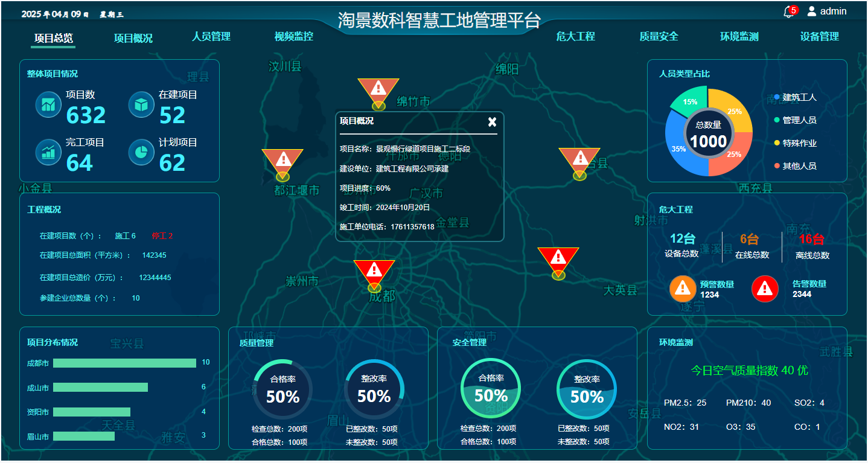Click the cube icon next to 在建项目

coord(141,104)
